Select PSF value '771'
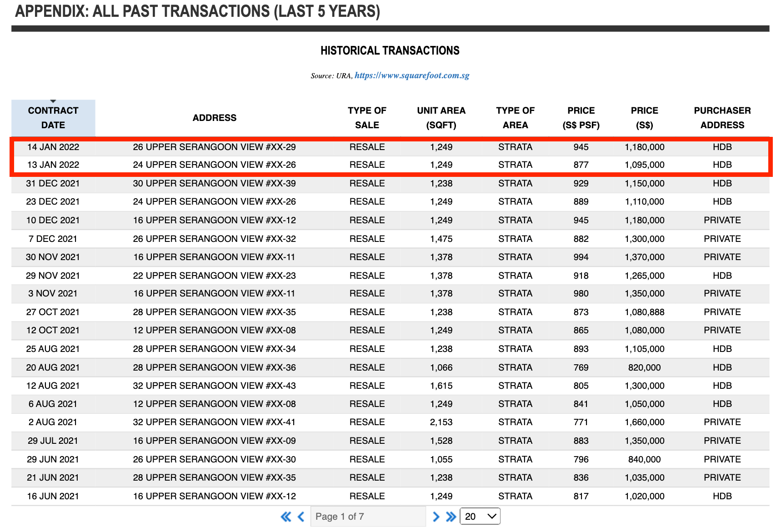 pyautogui.click(x=581, y=422)
